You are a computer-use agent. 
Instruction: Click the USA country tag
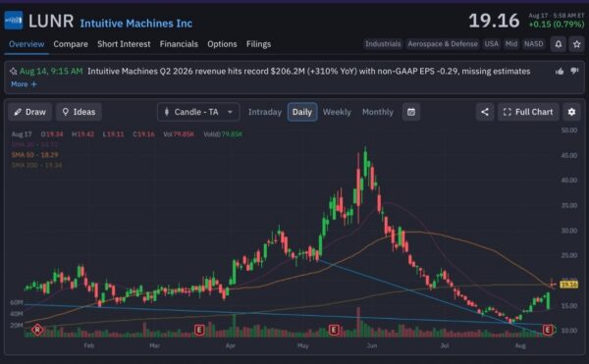tap(492, 44)
